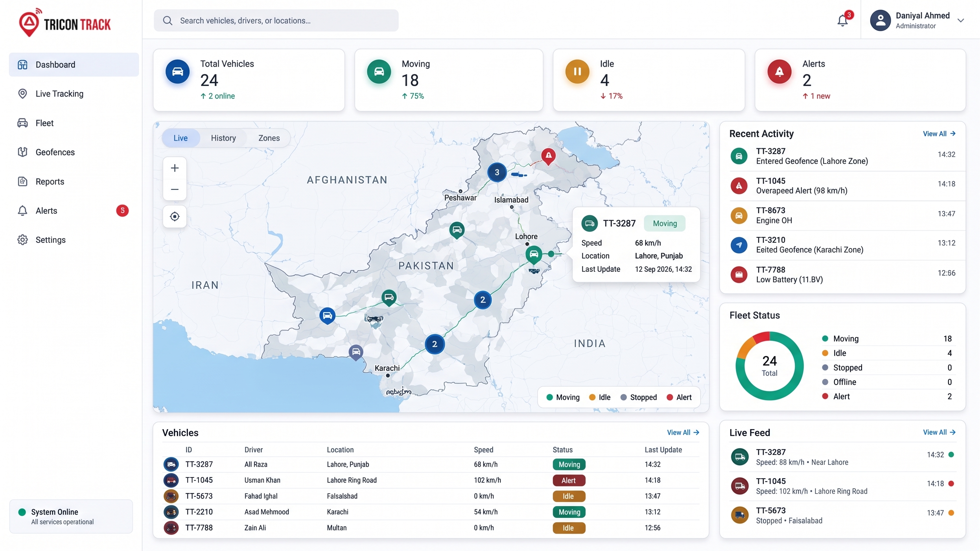Click cluster marker 2 near Karachi route
The width and height of the screenshot is (980, 551).
[434, 344]
